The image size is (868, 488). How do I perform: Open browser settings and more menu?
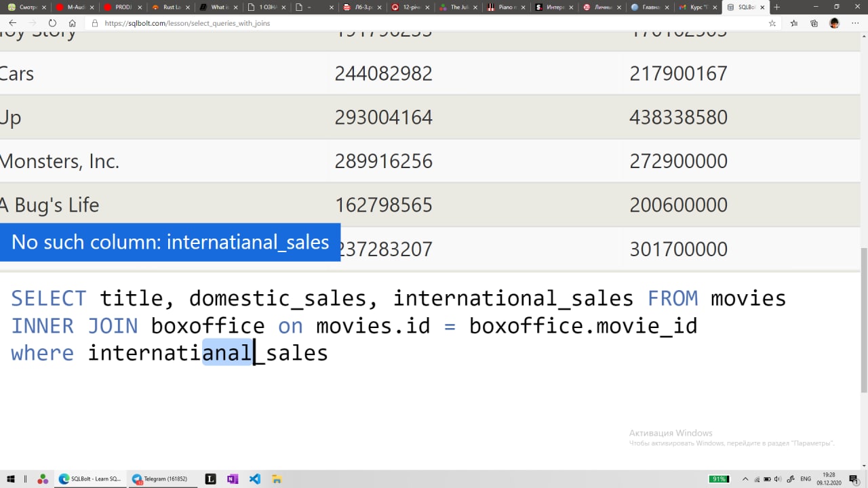tap(854, 23)
